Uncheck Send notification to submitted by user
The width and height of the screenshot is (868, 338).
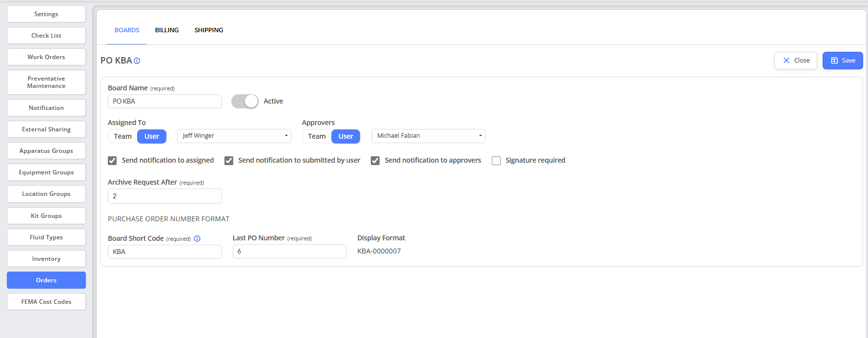[x=229, y=161]
